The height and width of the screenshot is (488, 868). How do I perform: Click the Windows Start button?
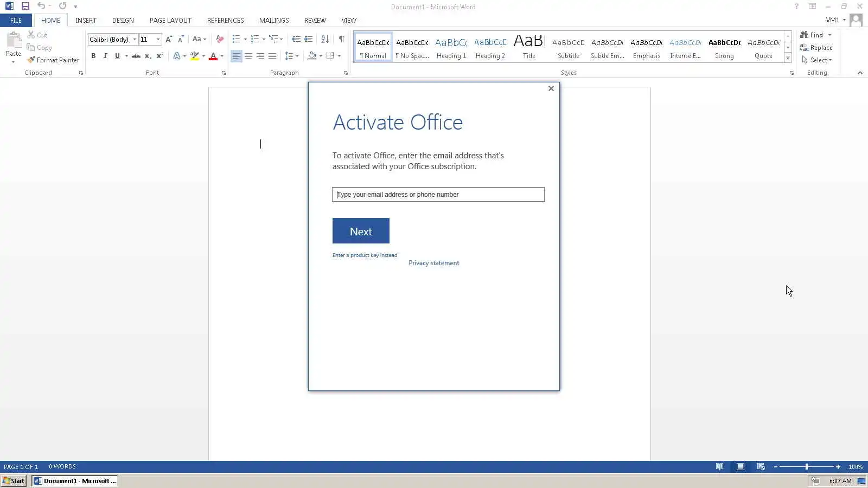14,481
